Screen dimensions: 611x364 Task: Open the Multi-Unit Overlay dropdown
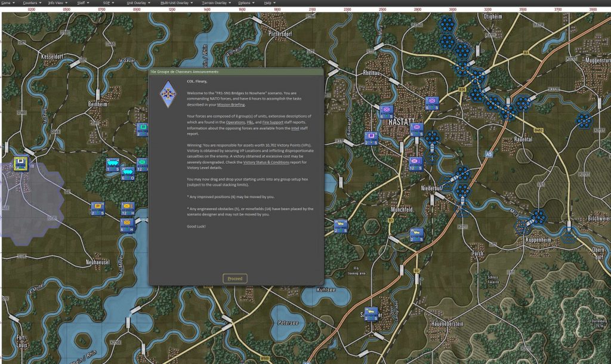(173, 3)
